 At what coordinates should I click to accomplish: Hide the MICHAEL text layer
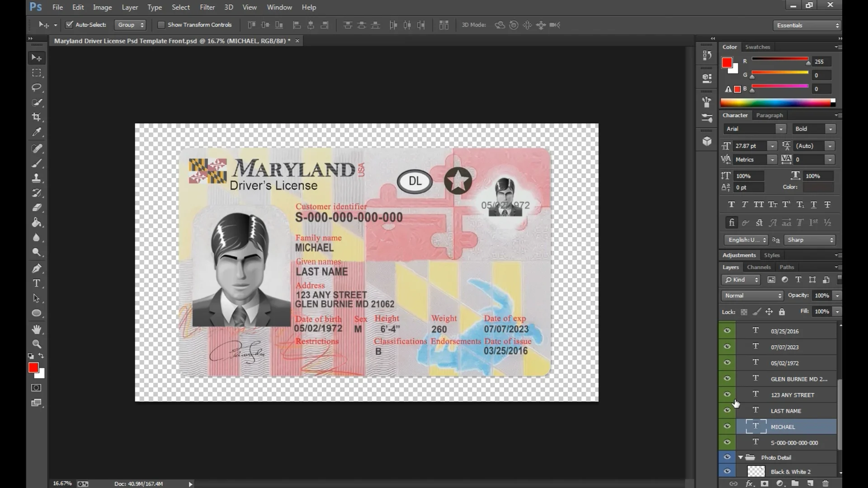[x=727, y=426]
